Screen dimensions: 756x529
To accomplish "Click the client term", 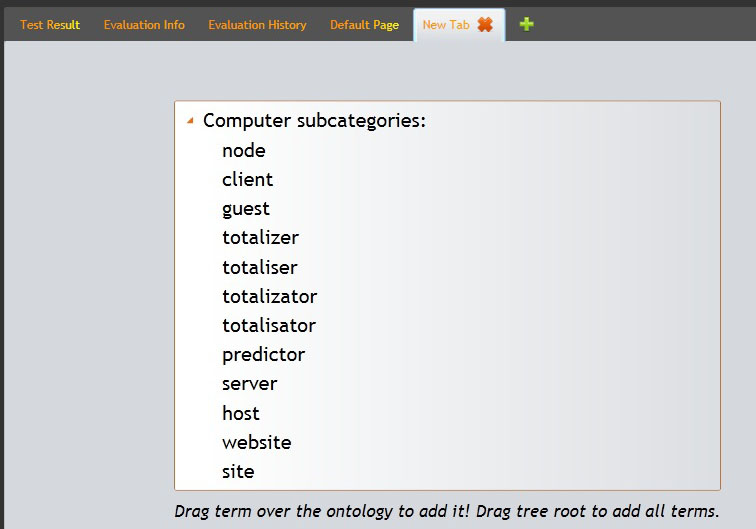I will [x=247, y=180].
